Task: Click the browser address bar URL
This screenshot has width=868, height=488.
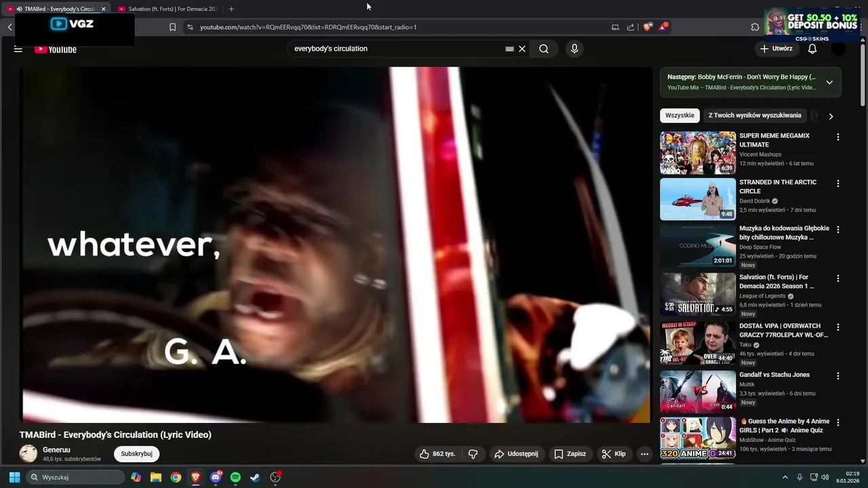Action: 308,27
